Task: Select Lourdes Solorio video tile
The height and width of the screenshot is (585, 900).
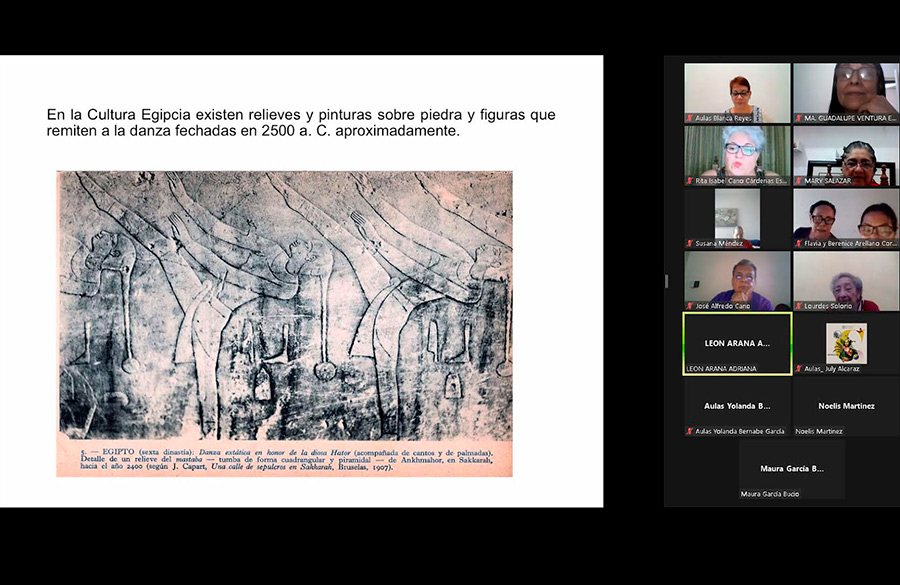Action: (847, 281)
